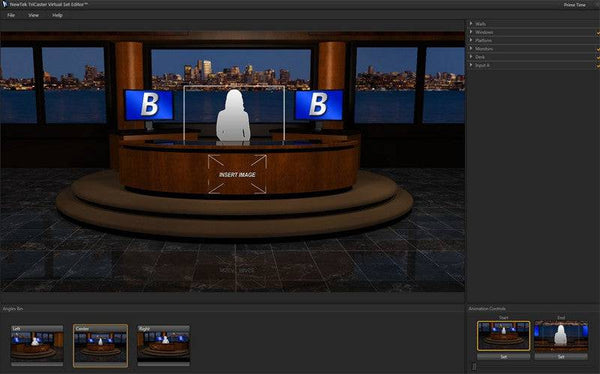The image size is (600, 374).
Task: Toggle the Input A layer checkmark
Action: (598, 65)
